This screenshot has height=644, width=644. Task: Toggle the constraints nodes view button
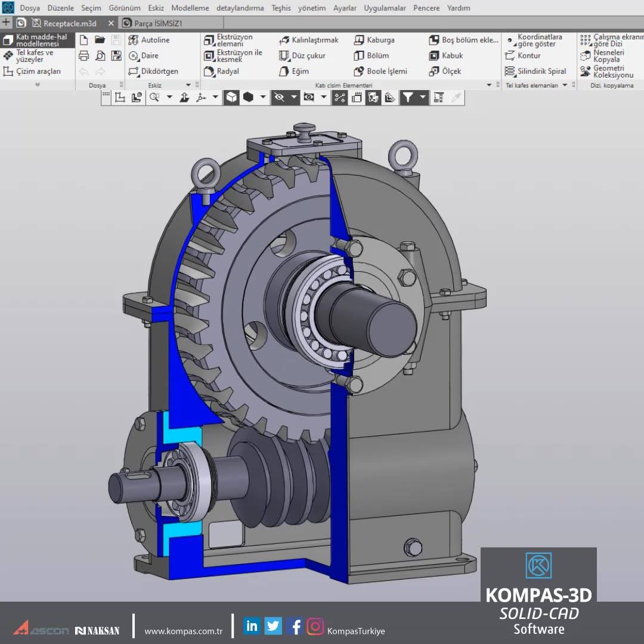[x=340, y=97]
